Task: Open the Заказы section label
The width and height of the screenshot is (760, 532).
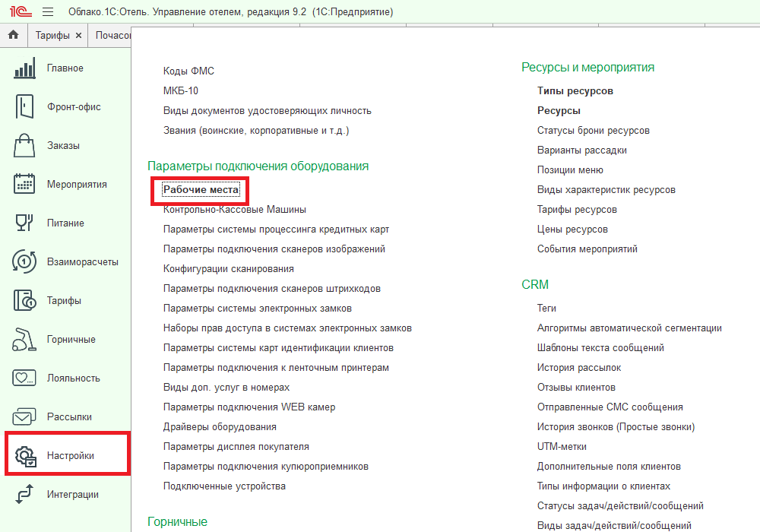Action: (x=63, y=146)
